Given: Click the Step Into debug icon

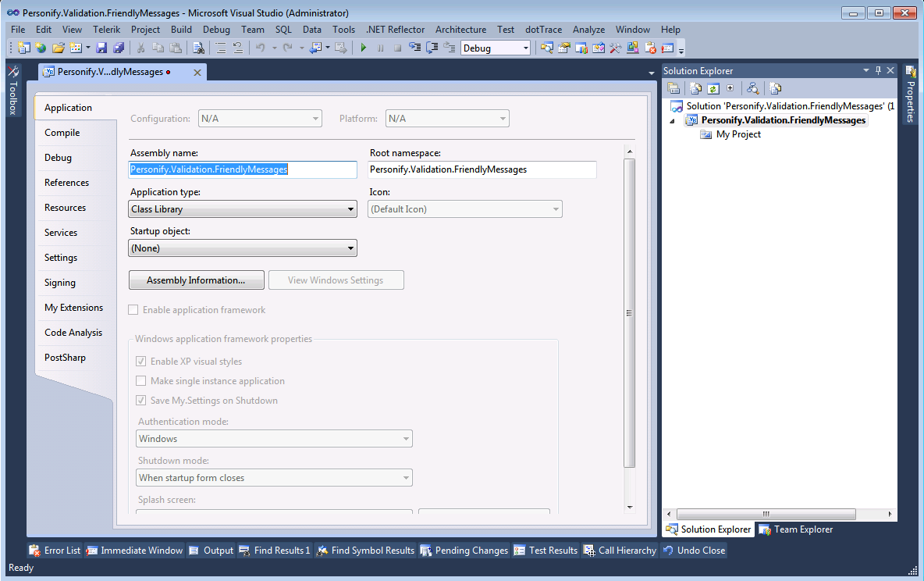Looking at the screenshot, I should pyautogui.click(x=415, y=48).
